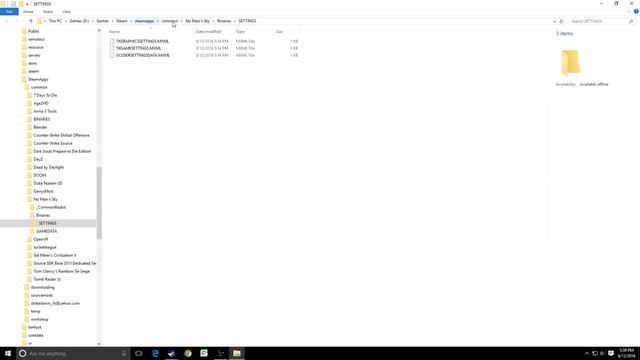Open the Explorer Help icon
Screen dimensions: 640x360
pos(636,11)
